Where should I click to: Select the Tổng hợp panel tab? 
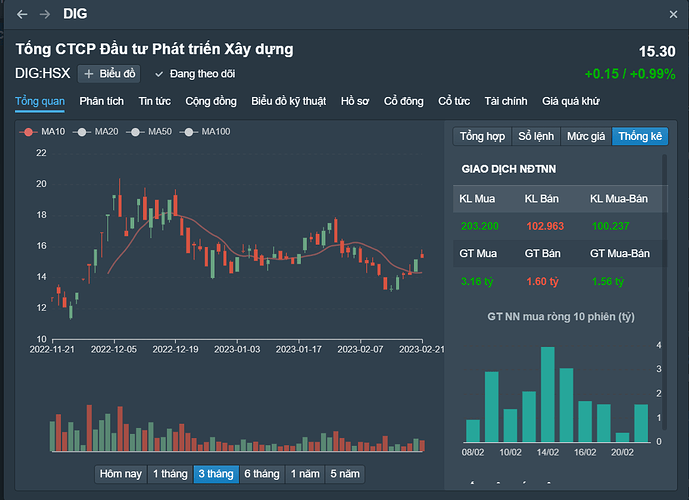coord(483,137)
